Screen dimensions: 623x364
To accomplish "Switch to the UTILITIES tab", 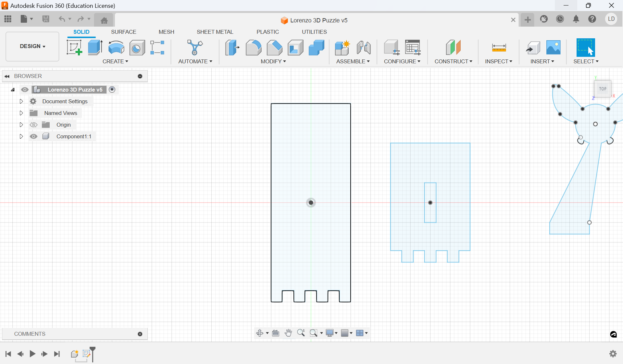I will (x=314, y=32).
